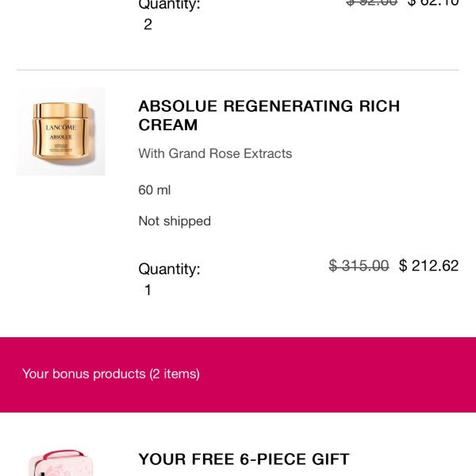Screen dimensions: 476x476
Task: Click the discounted $ 212.62 price
Action: click(428, 266)
